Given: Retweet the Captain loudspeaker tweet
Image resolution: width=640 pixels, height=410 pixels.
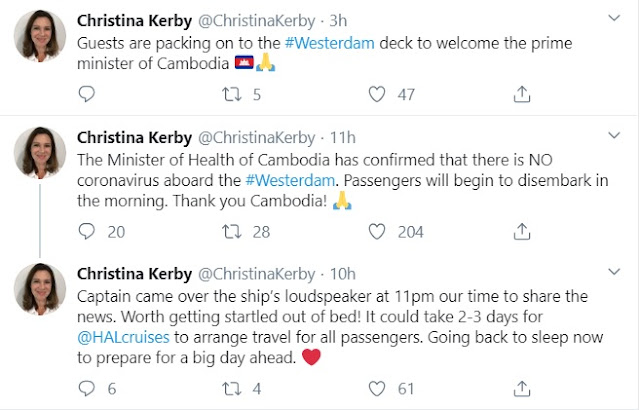Looking at the screenshot, I should point(232,389).
